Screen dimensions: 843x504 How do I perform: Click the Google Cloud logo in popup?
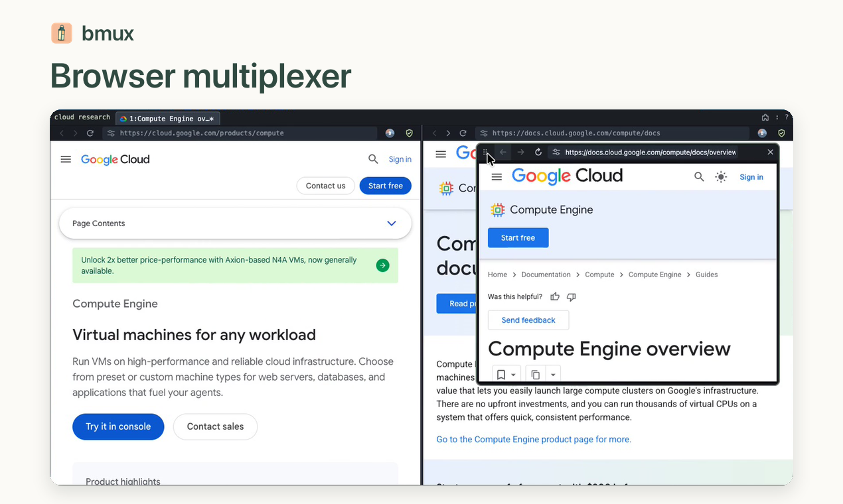(x=568, y=176)
